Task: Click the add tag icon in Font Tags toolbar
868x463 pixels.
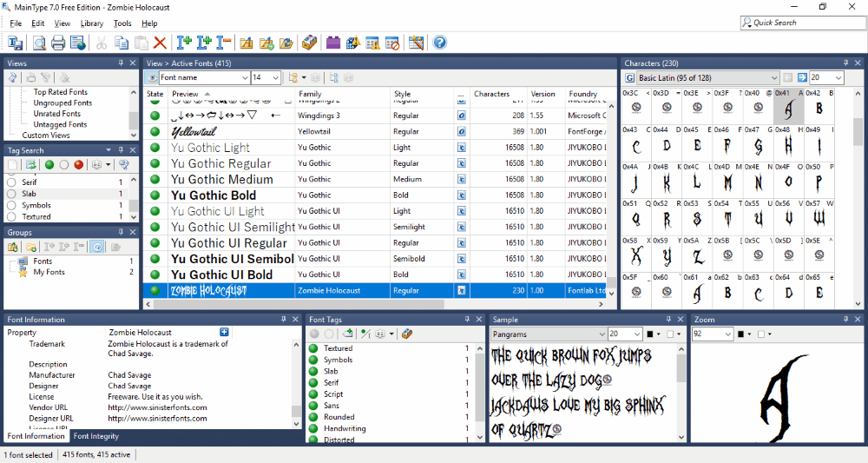Action: [348, 334]
